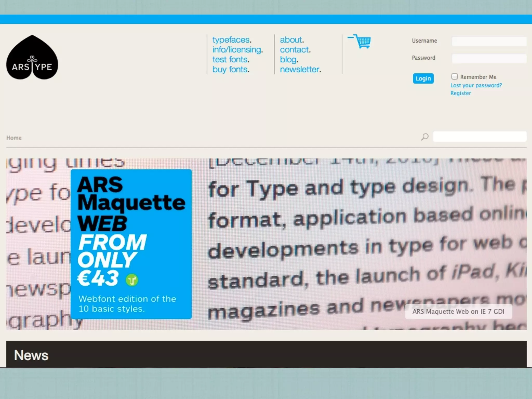This screenshot has height=399, width=532.
Task: Open the test fonts page
Action: coord(231,59)
